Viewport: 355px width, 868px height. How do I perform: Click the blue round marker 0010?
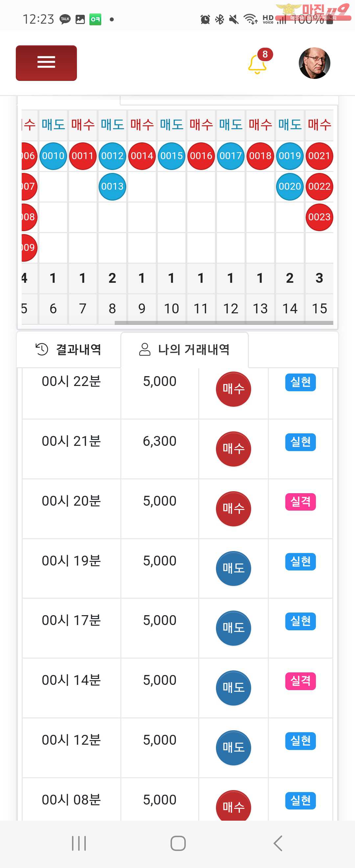tap(53, 156)
